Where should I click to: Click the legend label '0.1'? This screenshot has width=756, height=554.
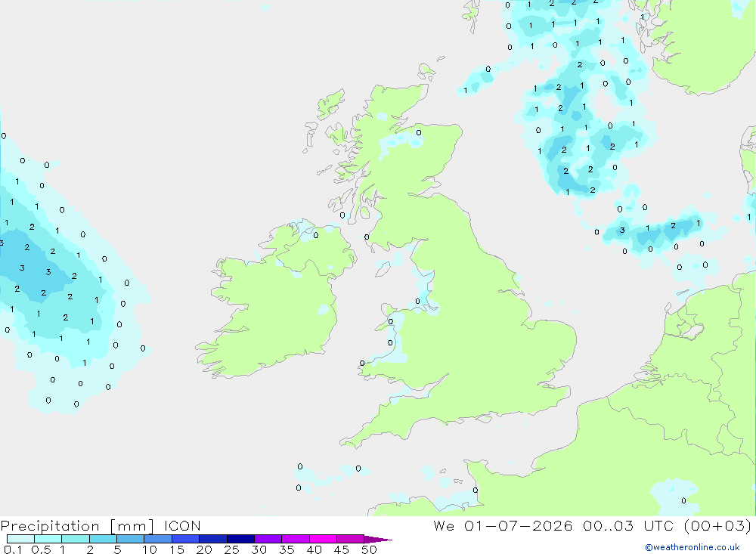[x=13, y=549]
